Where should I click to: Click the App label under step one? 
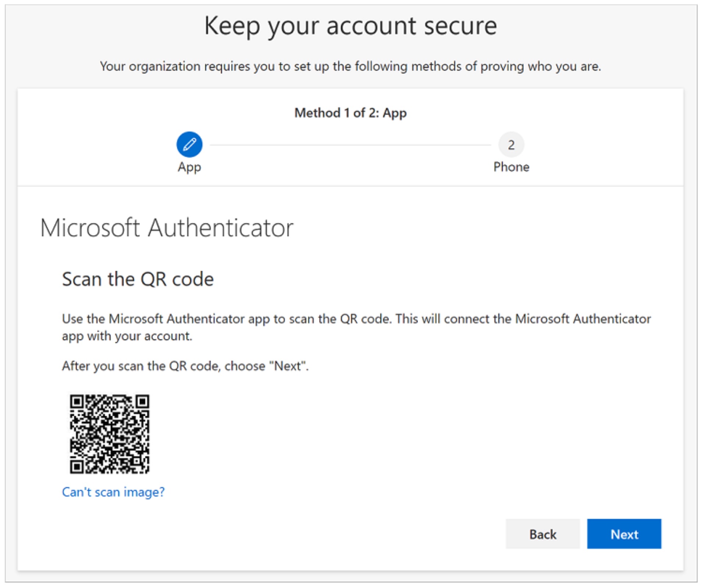click(x=189, y=167)
